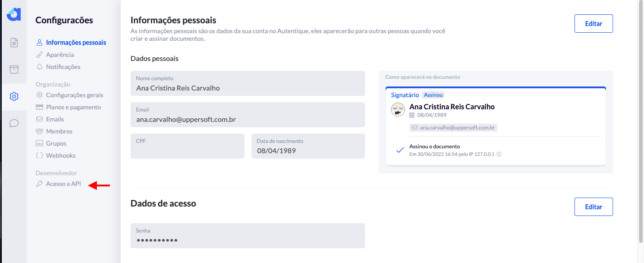Open the chat bubble icon in left rail

pos(14,123)
